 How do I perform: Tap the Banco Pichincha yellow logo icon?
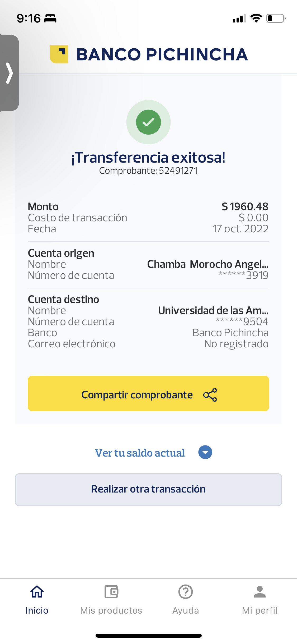[59, 54]
